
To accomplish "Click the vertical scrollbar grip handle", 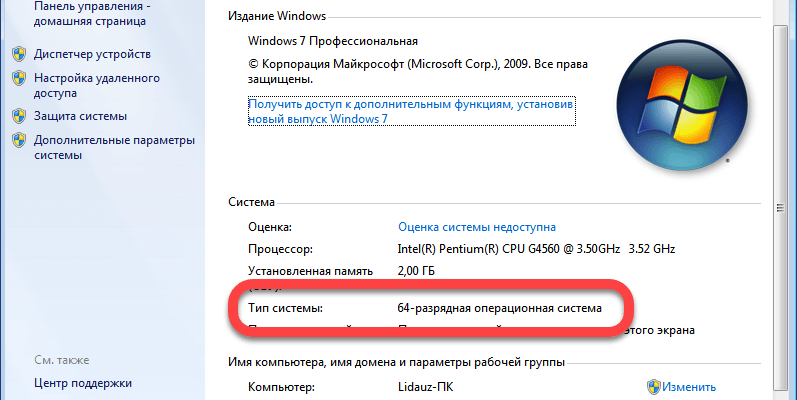I will [x=780, y=208].
